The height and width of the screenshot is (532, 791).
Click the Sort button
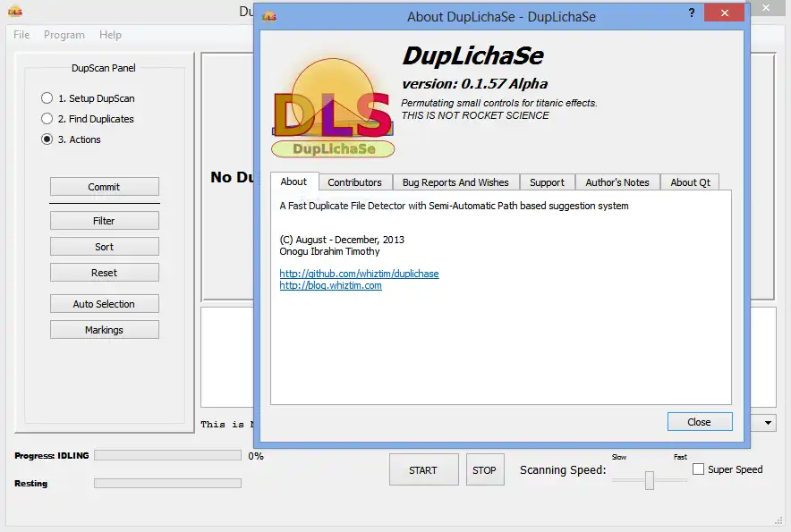coord(105,247)
